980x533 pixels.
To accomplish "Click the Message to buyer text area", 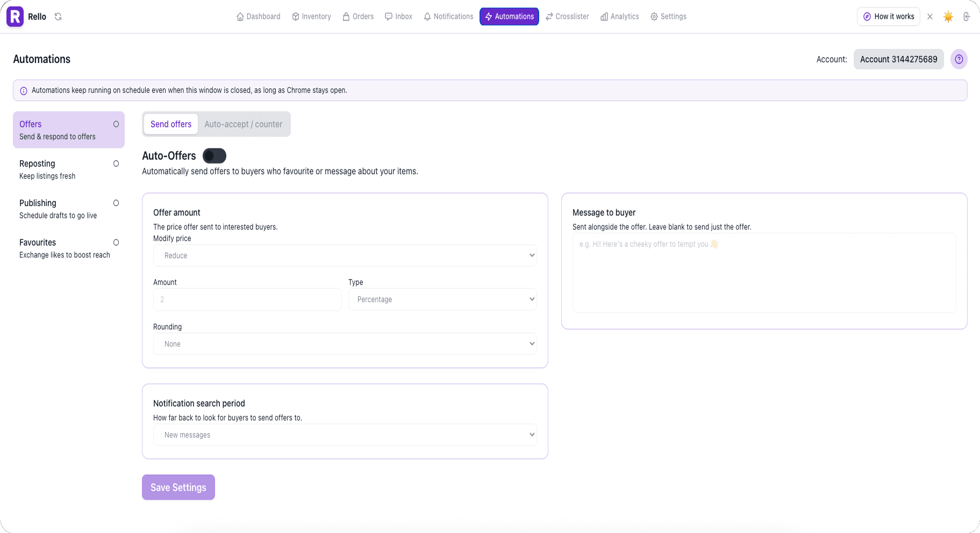I will point(764,273).
